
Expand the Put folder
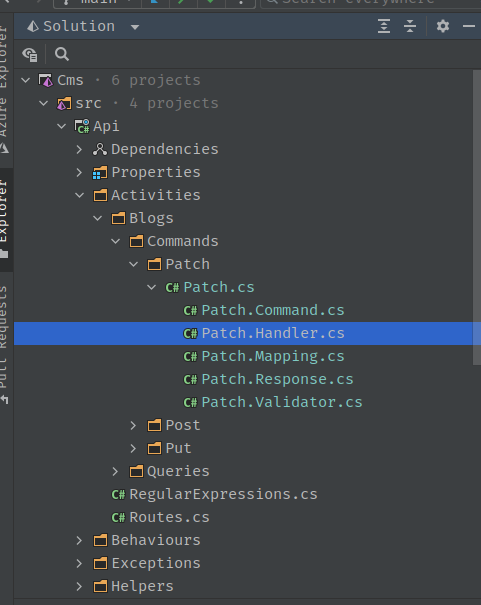(x=133, y=448)
